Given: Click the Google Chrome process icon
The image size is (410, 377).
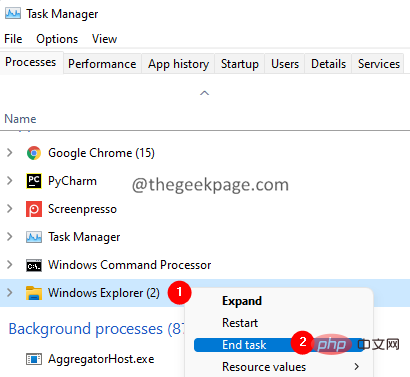Looking at the screenshot, I should [34, 153].
